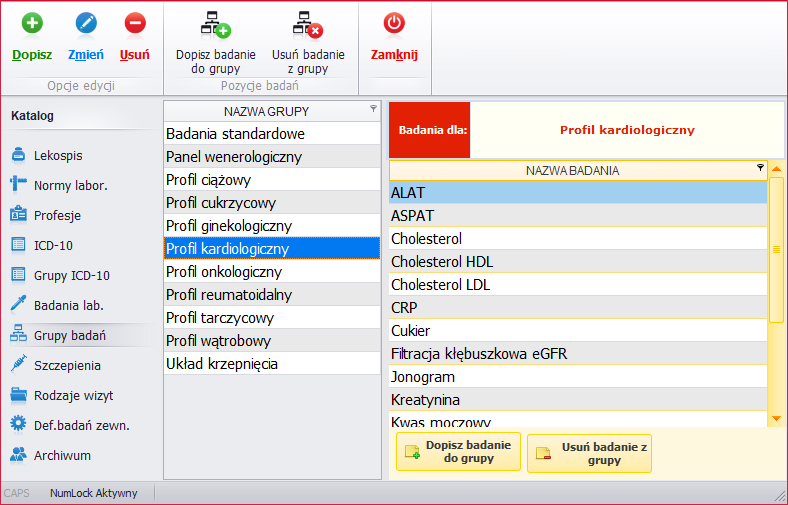Image resolution: width=788 pixels, height=505 pixels.
Task: Go to ICD-10 catalog section
Action: [53, 245]
